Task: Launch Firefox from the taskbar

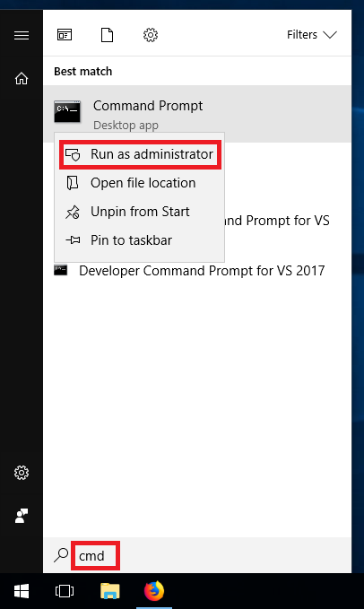Action: click(154, 591)
